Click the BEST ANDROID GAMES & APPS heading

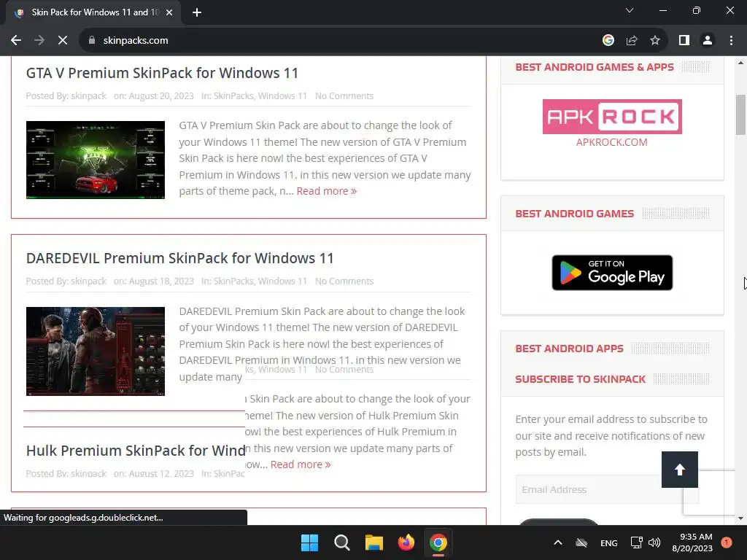point(595,67)
